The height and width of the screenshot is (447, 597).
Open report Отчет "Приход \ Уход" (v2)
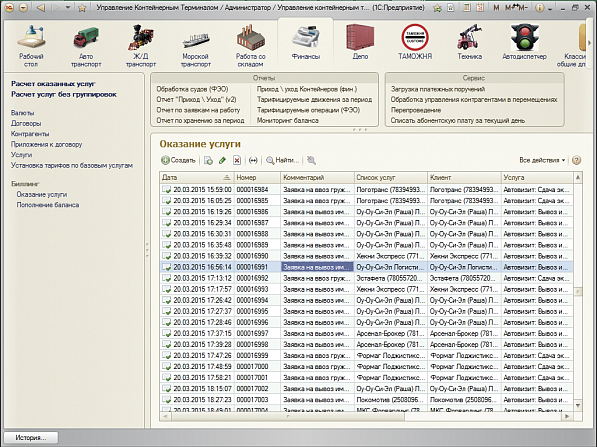196,99
